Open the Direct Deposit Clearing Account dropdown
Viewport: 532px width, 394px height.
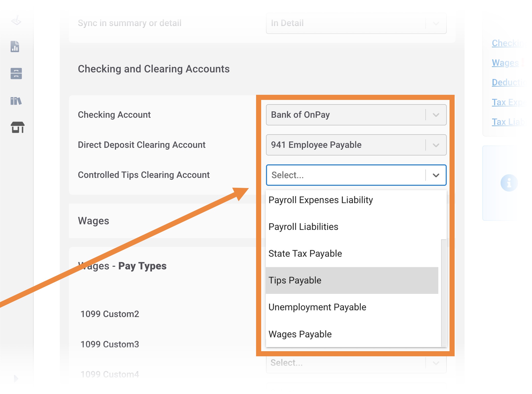pyautogui.click(x=356, y=145)
